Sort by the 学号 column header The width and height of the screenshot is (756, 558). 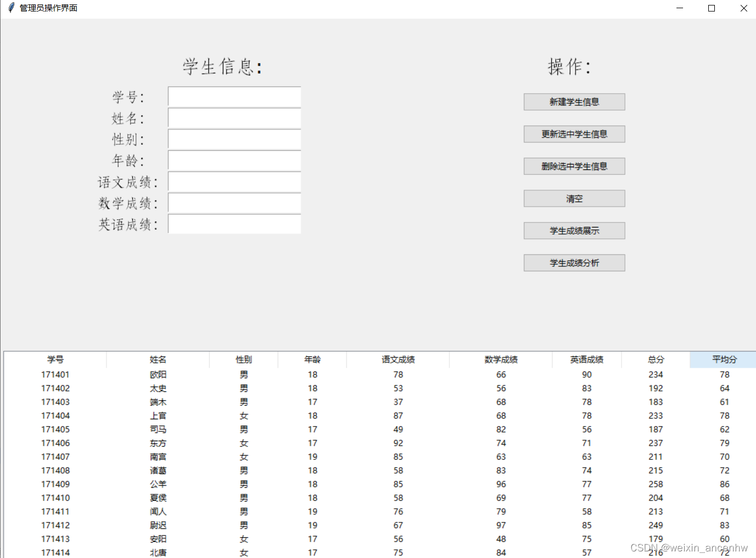tap(55, 360)
